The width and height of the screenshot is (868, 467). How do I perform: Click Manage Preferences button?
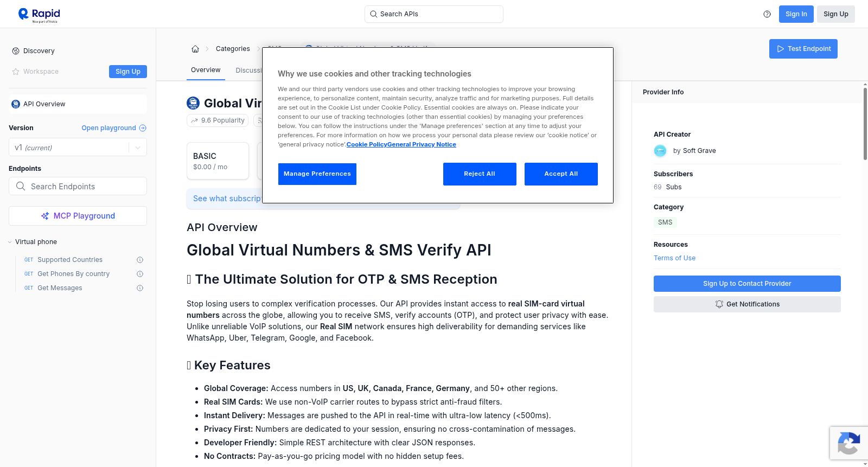317,174
